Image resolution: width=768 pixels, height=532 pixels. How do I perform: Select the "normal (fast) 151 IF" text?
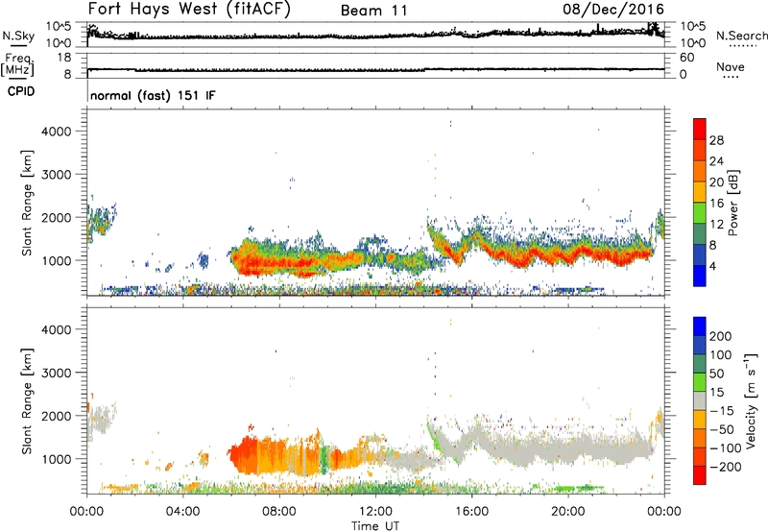[x=153, y=95]
